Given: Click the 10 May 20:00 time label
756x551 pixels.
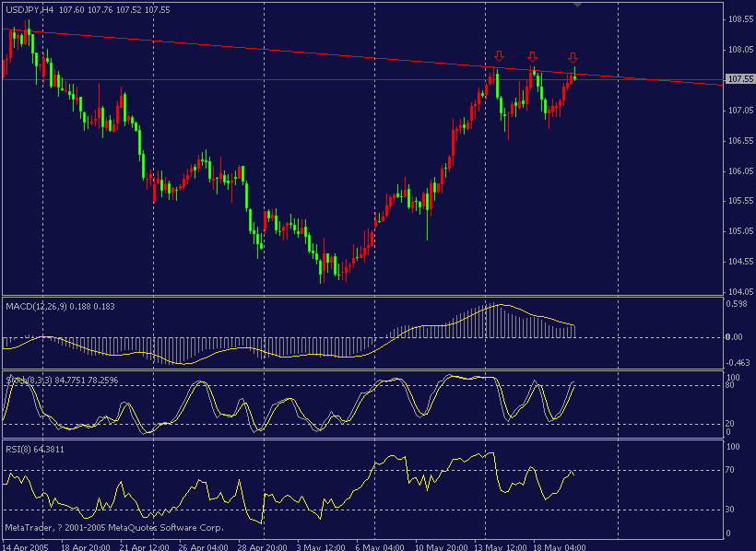Looking at the screenshot, I should pos(442,547).
